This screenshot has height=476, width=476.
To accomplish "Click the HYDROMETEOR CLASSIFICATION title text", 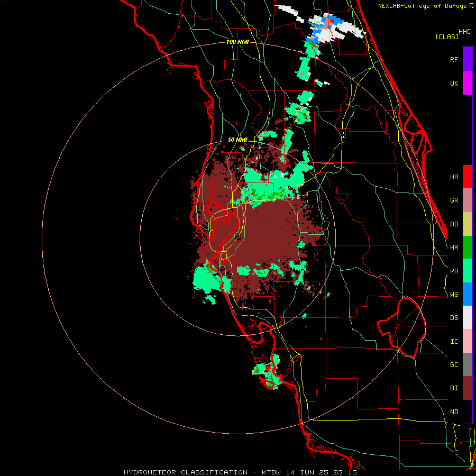I will [x=186, y=472].
